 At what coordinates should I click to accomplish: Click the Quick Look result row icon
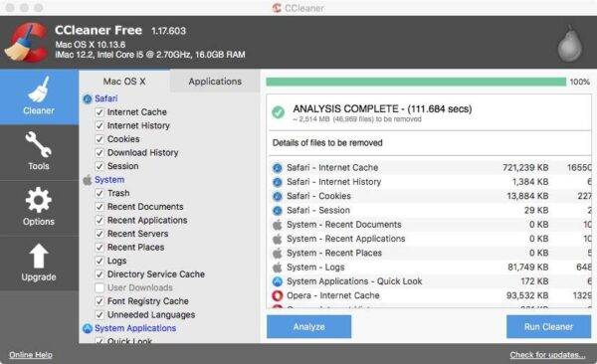coord(278,281)
